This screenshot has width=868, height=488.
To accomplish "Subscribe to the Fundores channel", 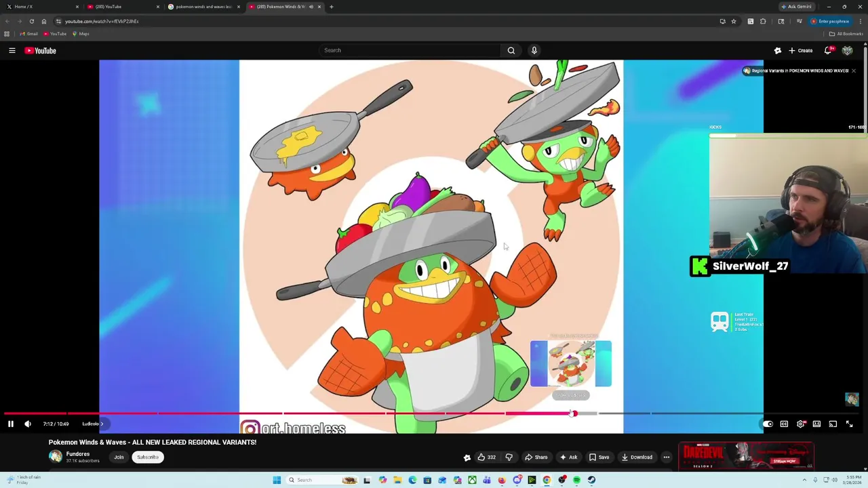I will [147, 457].
